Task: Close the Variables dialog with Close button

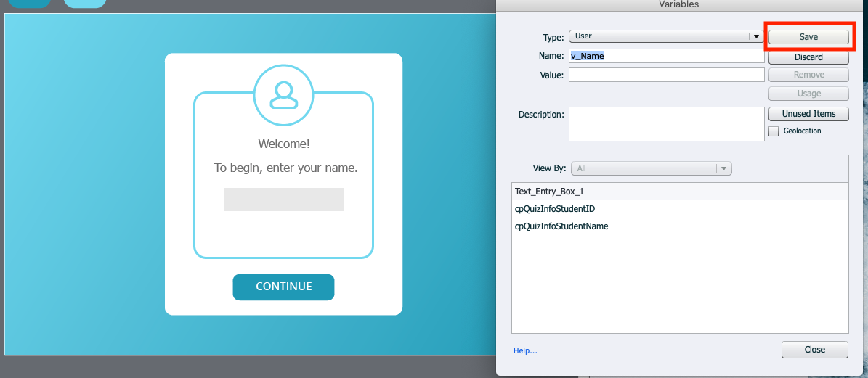Action: 814,350
